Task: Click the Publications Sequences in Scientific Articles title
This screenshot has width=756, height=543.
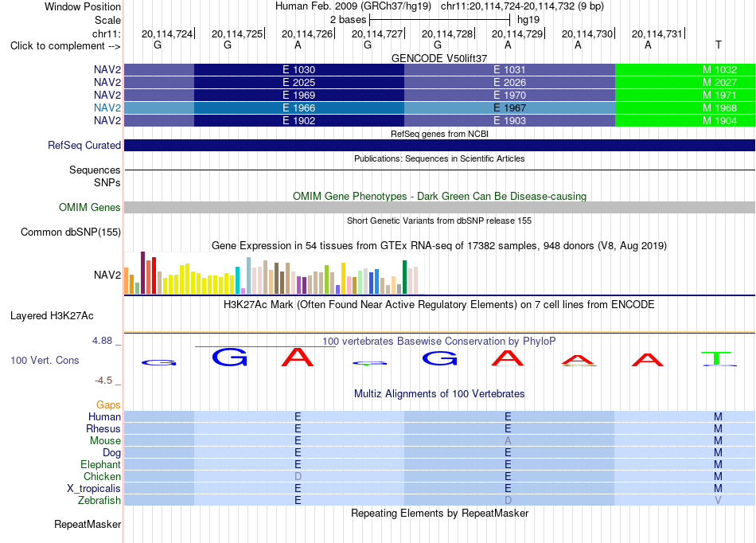Action: [439, 158]
